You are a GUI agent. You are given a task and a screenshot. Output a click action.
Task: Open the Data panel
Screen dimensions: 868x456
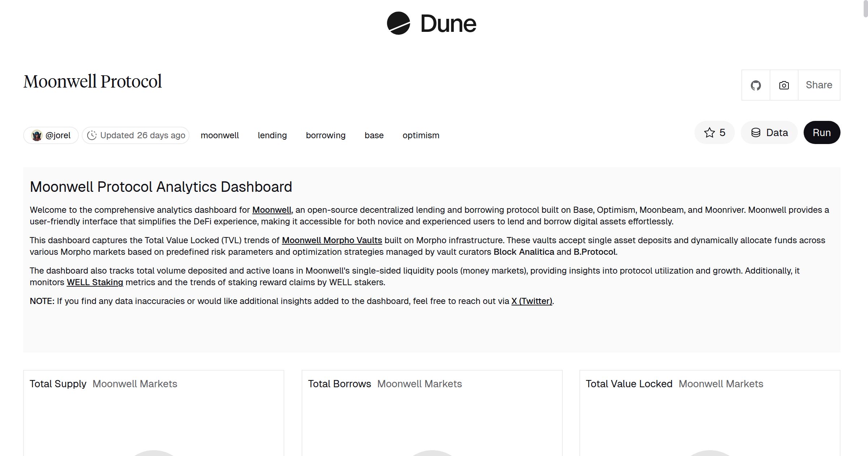[769, 132]
